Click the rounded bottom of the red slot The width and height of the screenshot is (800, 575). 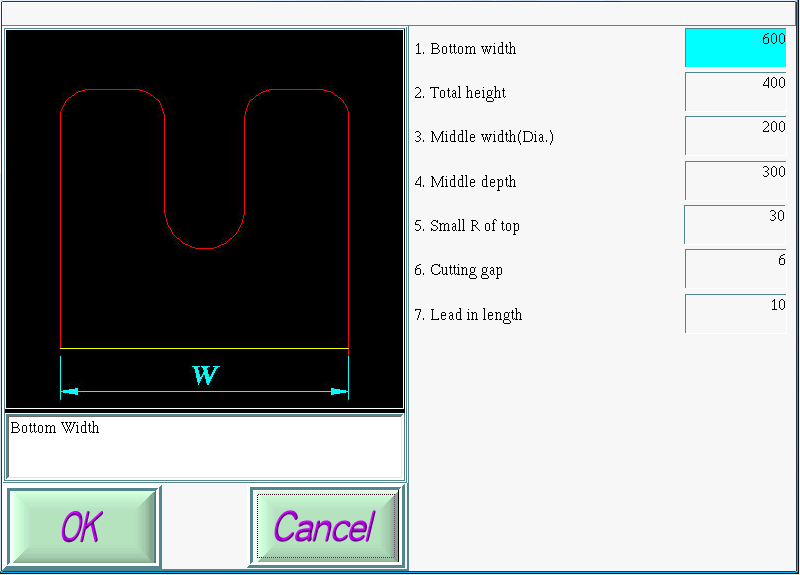205,247
